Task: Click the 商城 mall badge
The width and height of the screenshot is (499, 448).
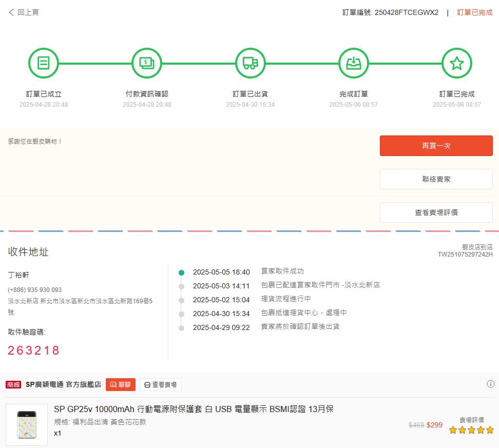Action: [13, 385]
